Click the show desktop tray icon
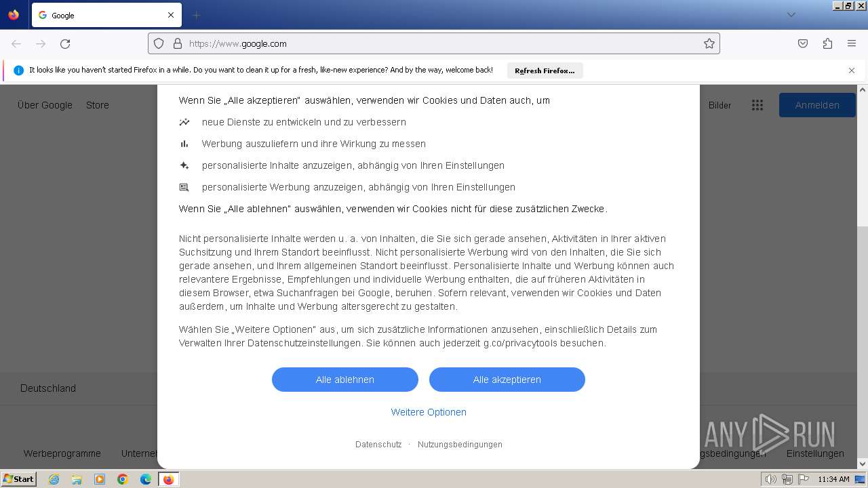This screenshot has width=868, height=488. tap(860, 479)
